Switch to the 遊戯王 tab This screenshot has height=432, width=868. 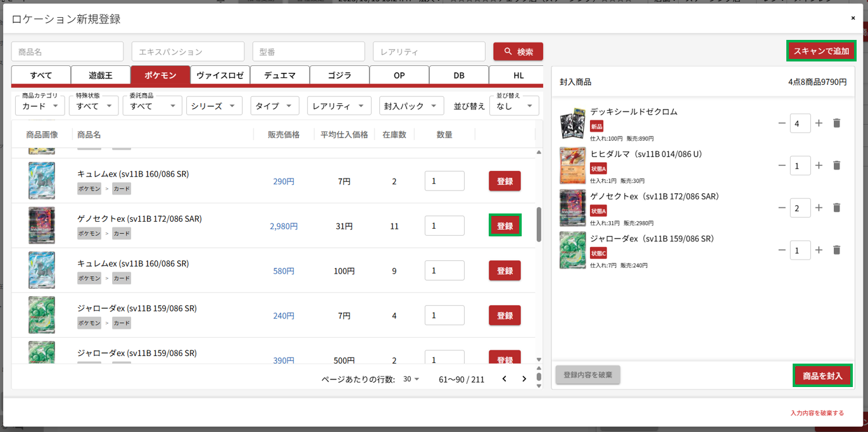pyautogui.click(x=101, y=75)
